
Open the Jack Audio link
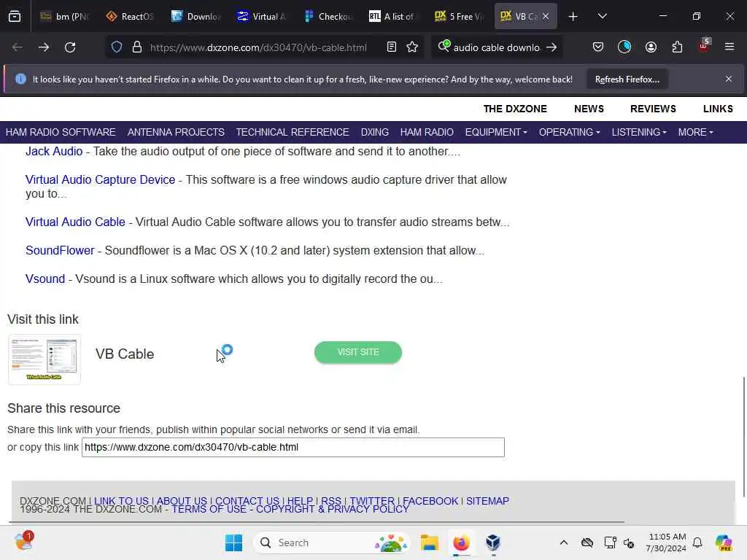54,152
